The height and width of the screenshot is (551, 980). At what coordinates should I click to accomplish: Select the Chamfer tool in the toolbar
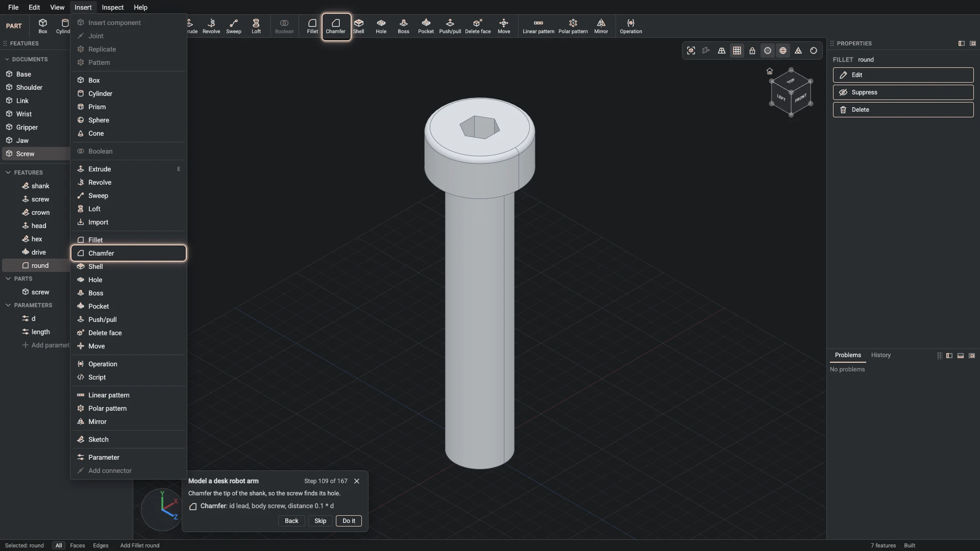coord(336,27)
